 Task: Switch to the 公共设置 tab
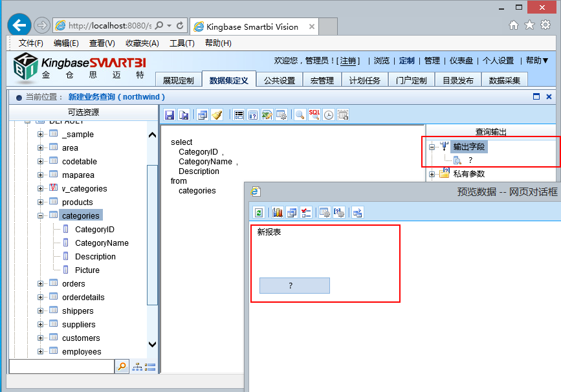pos(280,80)
